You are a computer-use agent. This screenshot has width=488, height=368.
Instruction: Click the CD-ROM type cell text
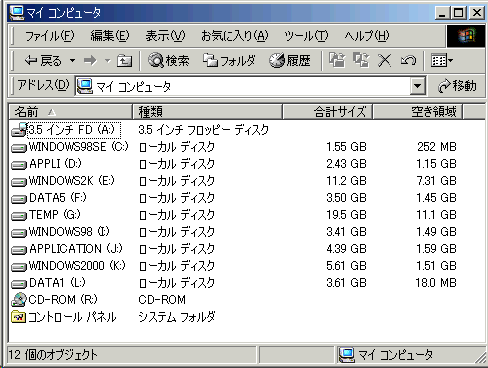click(x=162, y=300)
